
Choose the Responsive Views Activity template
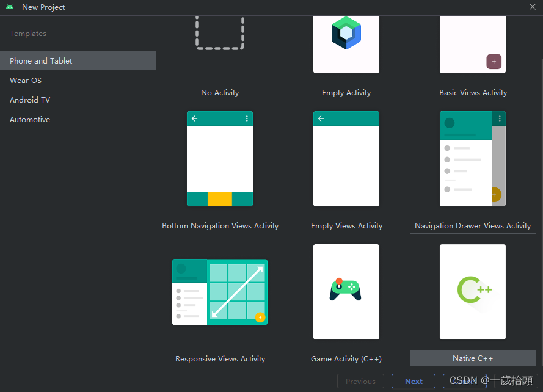(220, 292)
